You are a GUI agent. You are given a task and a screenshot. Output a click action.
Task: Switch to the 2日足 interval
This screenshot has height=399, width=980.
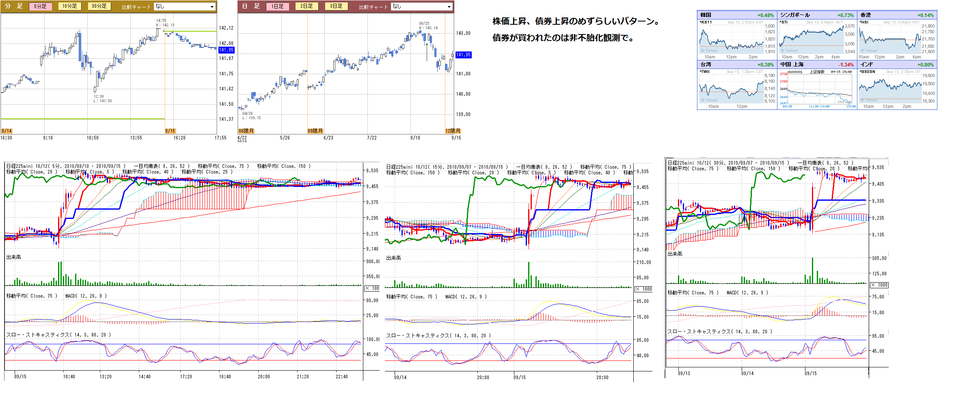coord(307,6)
